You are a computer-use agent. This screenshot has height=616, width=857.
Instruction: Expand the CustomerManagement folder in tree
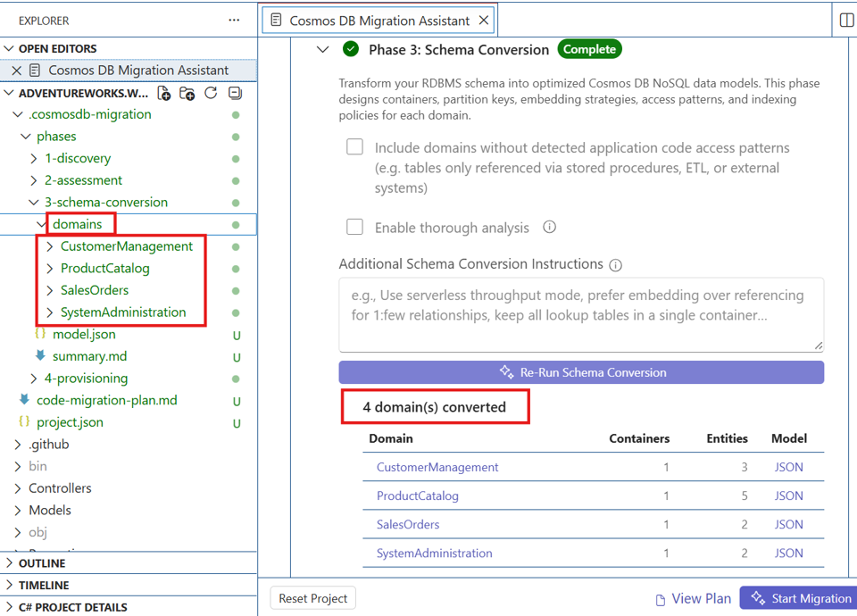point(50,246)
